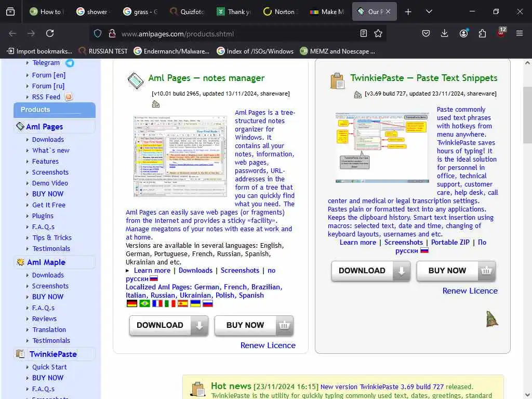Click the German flag icon
The width and height of the screenshot is (532, 399).
coord(131,303)
